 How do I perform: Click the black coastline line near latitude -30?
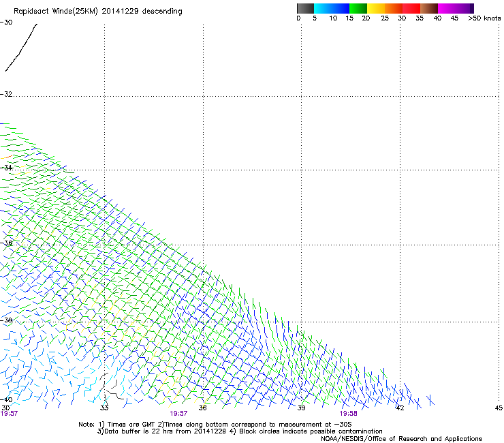click(21, 47)
